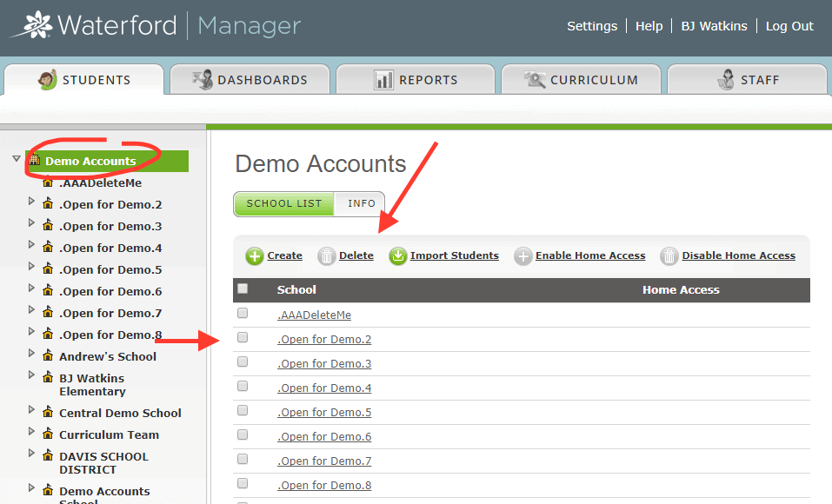This screenshot has height=504, width=832.
Task: Open the .Open for Demo.7 school link
Action: tap(324, 461)
